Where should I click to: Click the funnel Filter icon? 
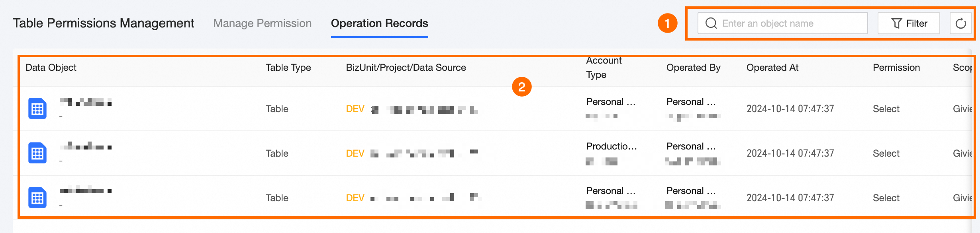click(x=896, y=23)
